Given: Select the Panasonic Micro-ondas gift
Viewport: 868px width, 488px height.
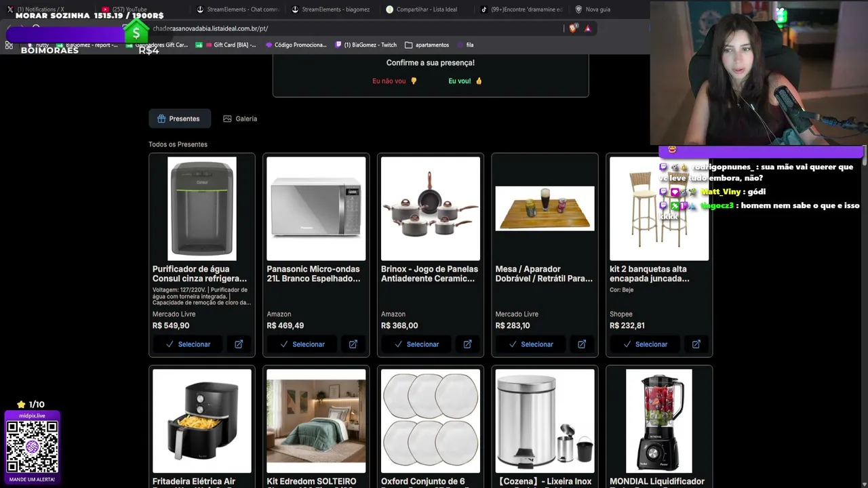Looking at the screenshot, I should coord(302,344).
